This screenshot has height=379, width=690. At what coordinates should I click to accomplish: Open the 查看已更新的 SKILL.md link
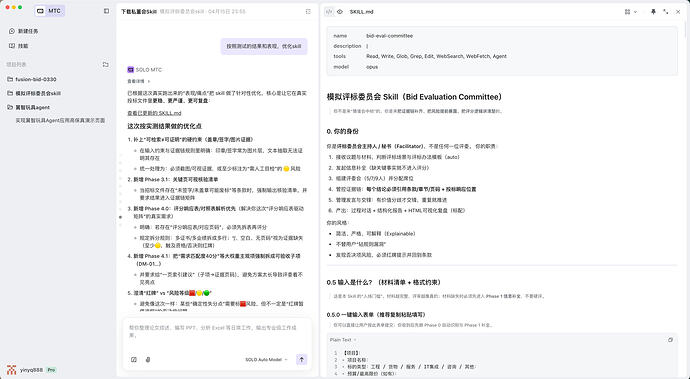pyautogui.click(x=154, y=113)
